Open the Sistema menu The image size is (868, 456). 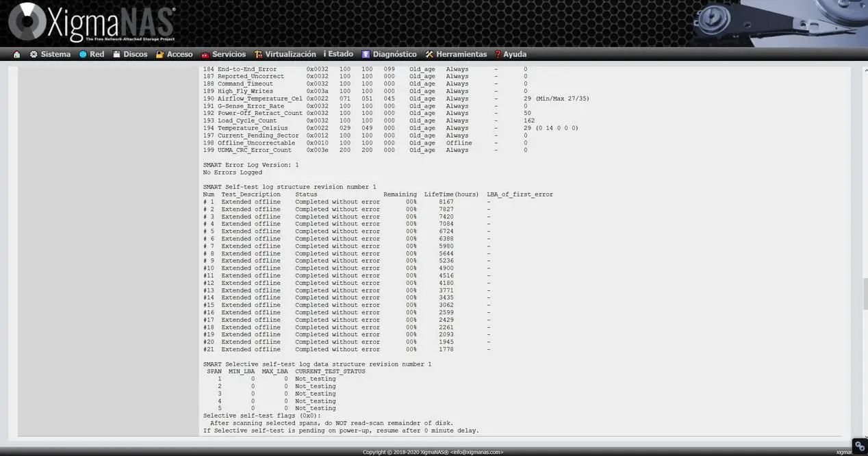(50, 54)
